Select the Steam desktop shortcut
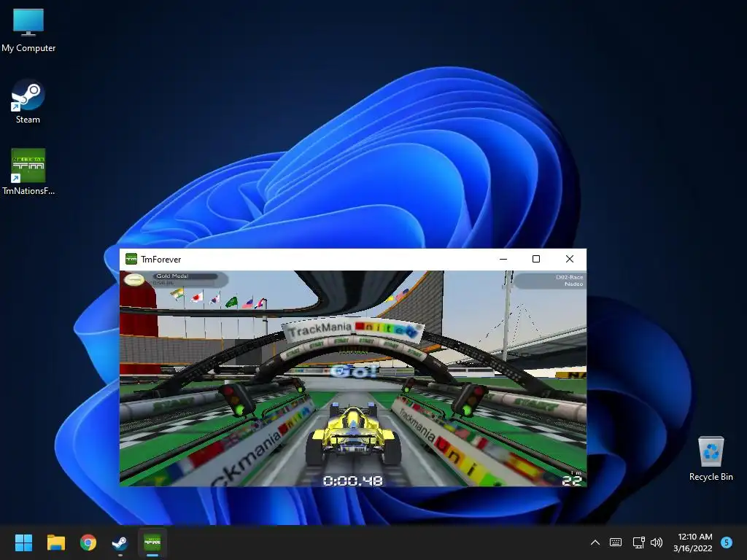 pyautogui.click(x=28, y=102)
